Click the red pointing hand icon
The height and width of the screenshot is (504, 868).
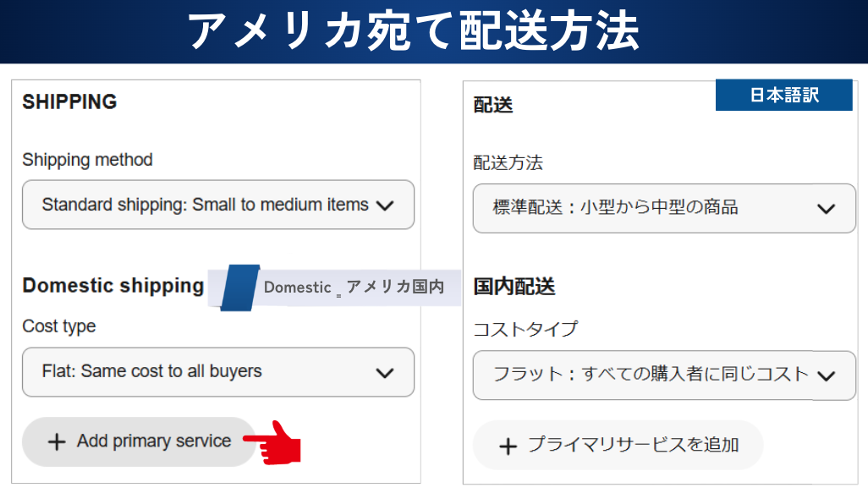275,441
